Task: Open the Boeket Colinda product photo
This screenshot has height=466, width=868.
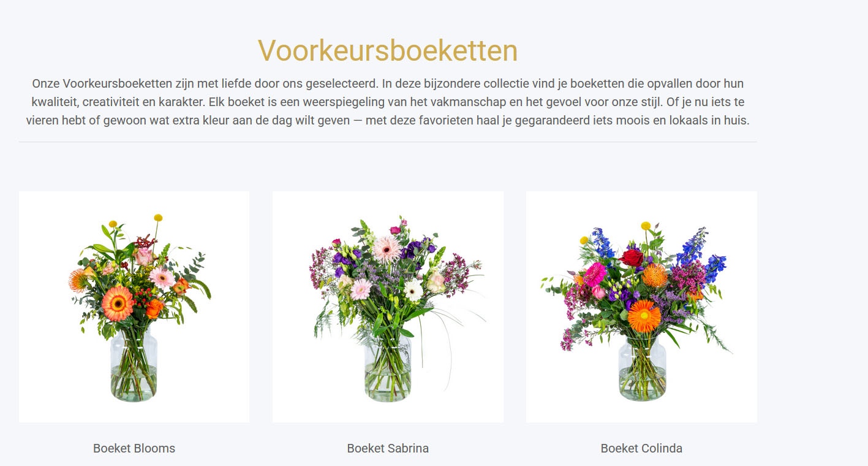Action: click(641, 307)
